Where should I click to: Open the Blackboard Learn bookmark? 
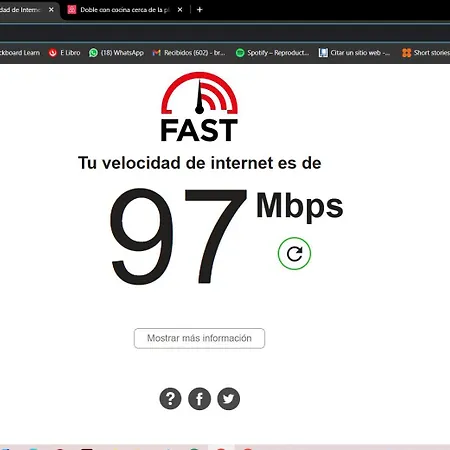(20, 53)
